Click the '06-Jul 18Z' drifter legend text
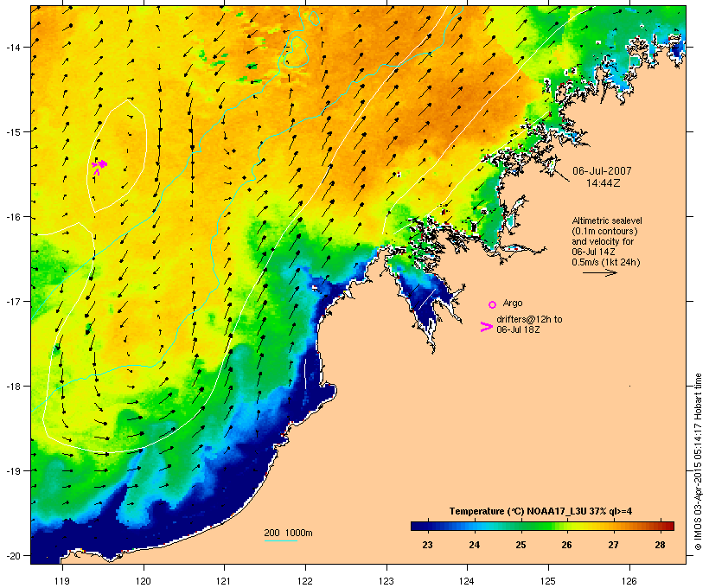The image size is (709, 588). click(x=518, y=329)
